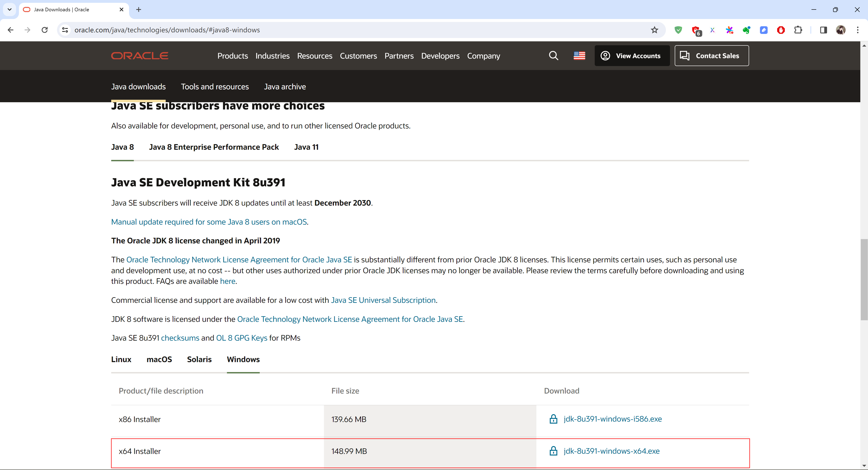
Task: Open the Industries menu
Action: click(x=272, y=56)
